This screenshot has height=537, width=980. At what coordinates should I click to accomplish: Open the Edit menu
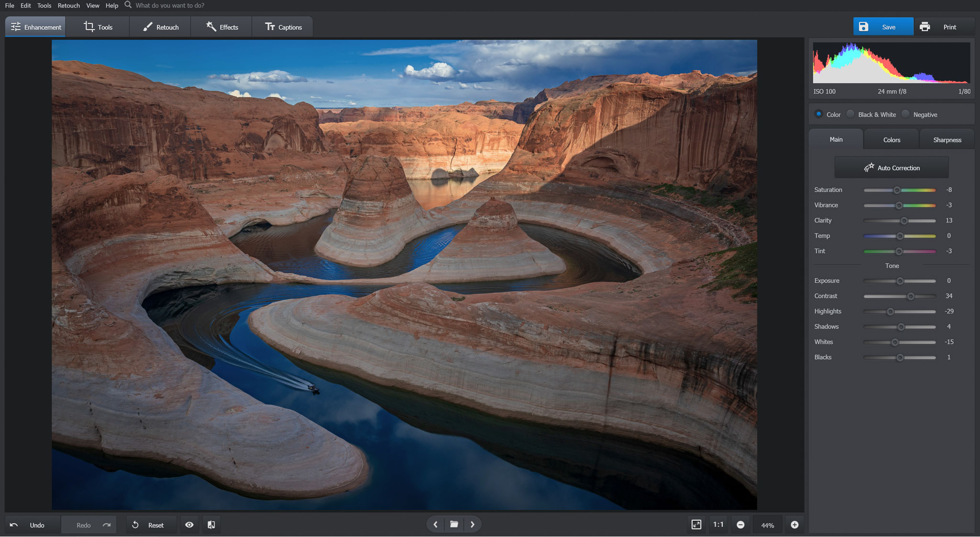coord(25,5)
